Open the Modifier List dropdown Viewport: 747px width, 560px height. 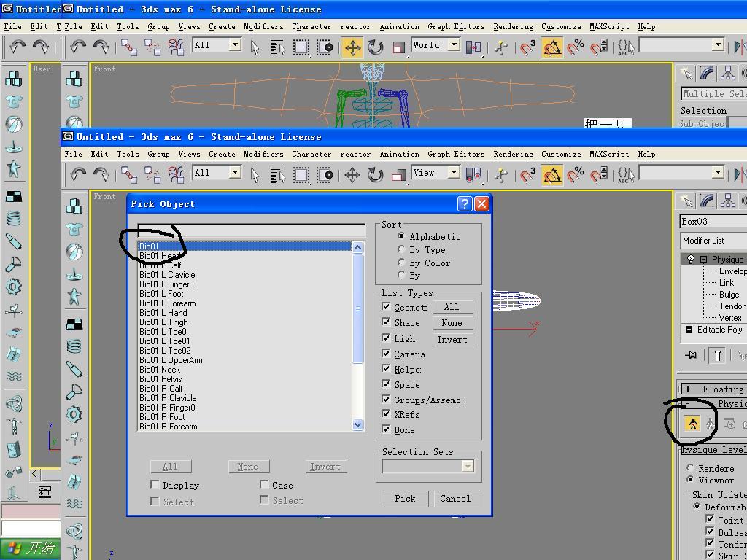click(713, 241)
